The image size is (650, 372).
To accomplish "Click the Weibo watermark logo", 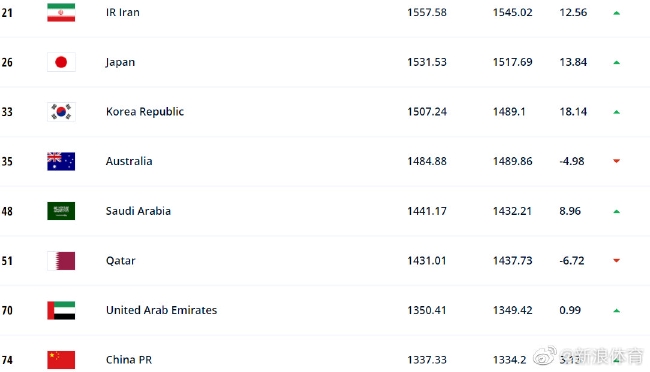I will tap(545, 356).
